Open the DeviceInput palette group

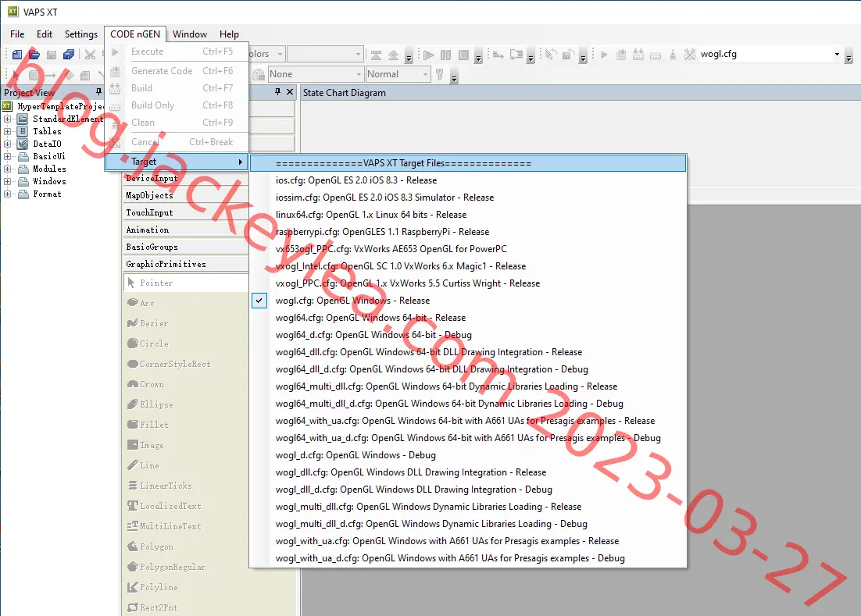pyautogui.click(x=186, y=178)
